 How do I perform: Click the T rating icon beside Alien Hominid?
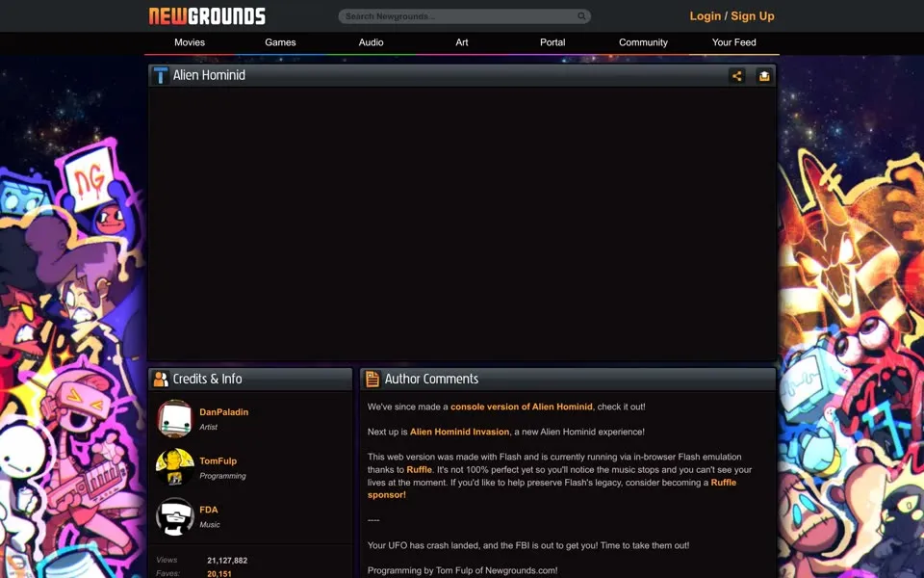point(161,75)
